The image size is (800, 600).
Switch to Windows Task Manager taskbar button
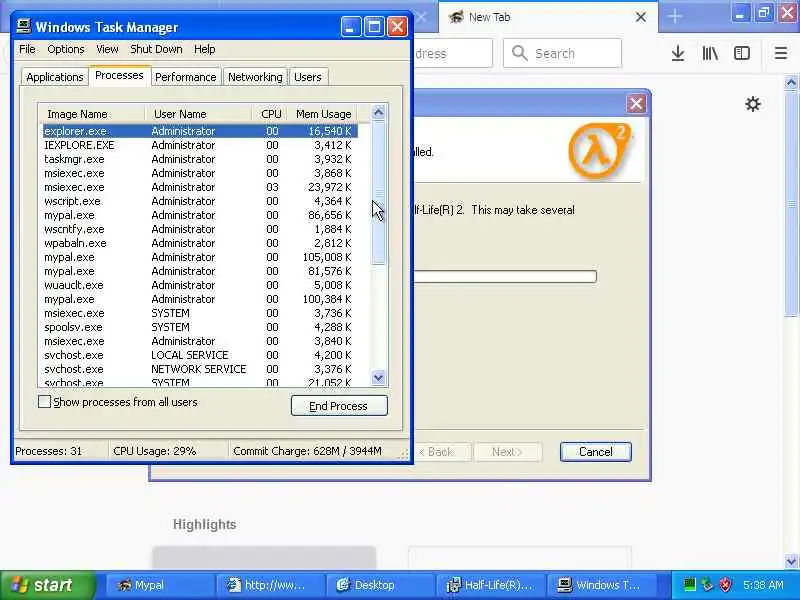(600, 585)
